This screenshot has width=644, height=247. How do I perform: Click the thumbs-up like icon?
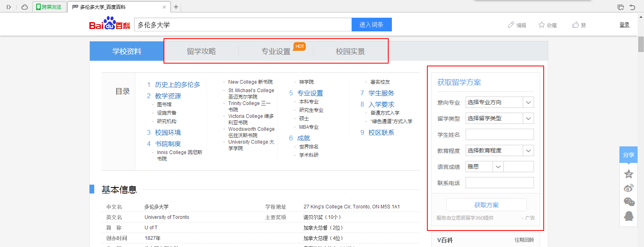coord(576,25)
